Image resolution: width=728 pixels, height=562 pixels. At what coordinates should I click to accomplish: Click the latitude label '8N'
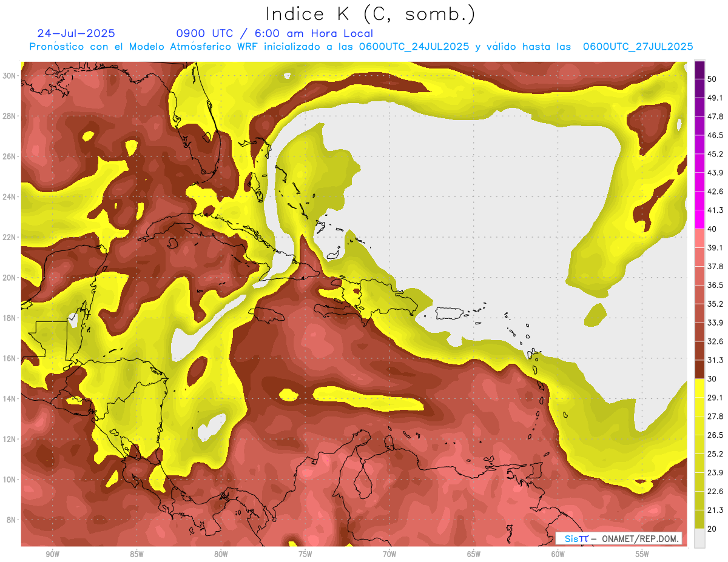[x=11, y=520]
